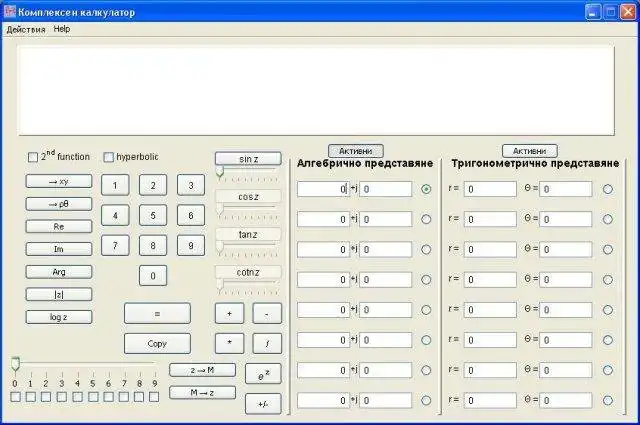Click the plus operator button
The image size is (640, 425).
[x=229, y=314]
